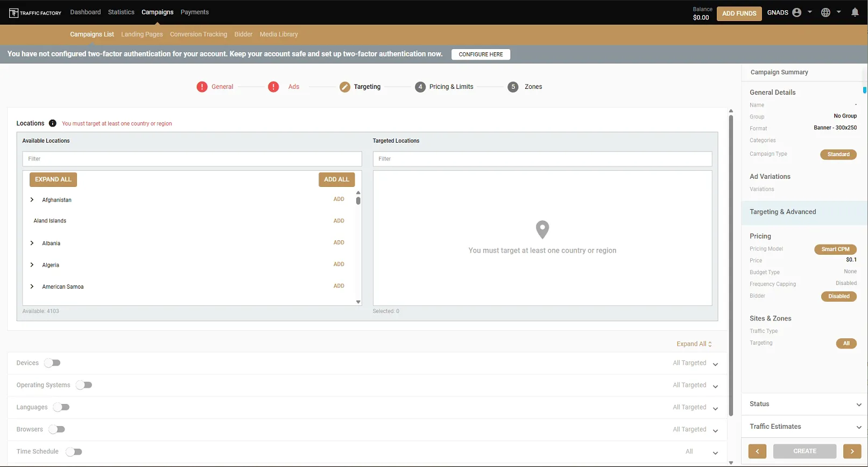
Task: Click the Locations info icon
Action: point(52,123)
